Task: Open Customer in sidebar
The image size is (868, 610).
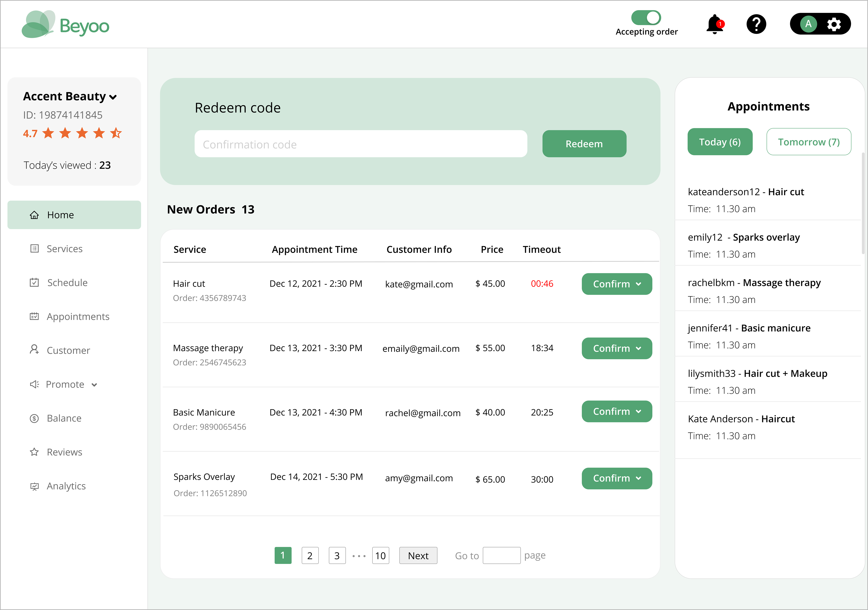Action: pos(68,350)
